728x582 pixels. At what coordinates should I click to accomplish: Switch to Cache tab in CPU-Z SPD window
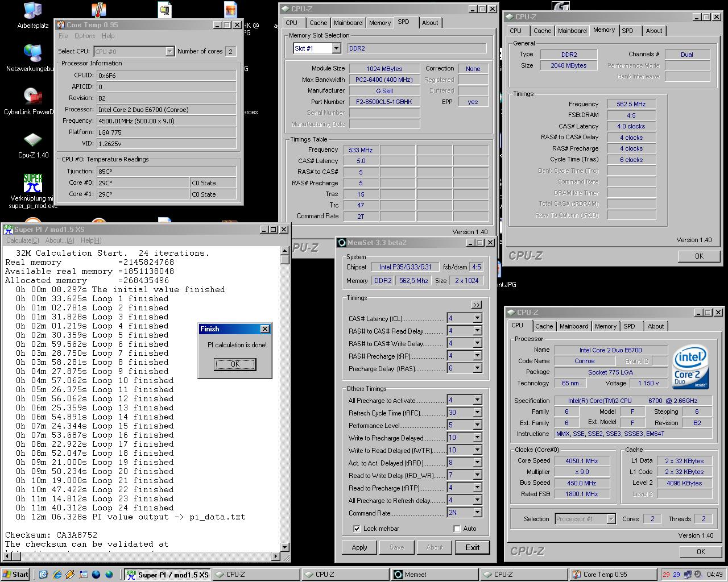[318, 23]
